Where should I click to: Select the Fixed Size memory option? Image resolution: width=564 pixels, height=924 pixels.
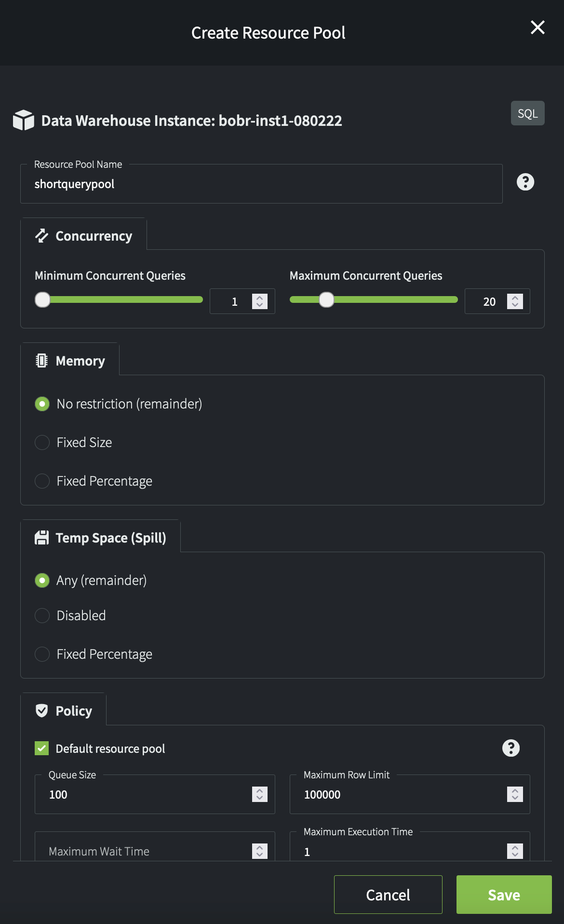click(42, 442)
